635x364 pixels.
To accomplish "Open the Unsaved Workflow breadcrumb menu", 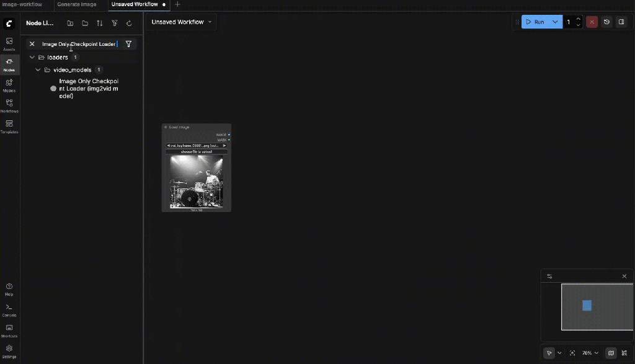I will (x=181, y=22).
